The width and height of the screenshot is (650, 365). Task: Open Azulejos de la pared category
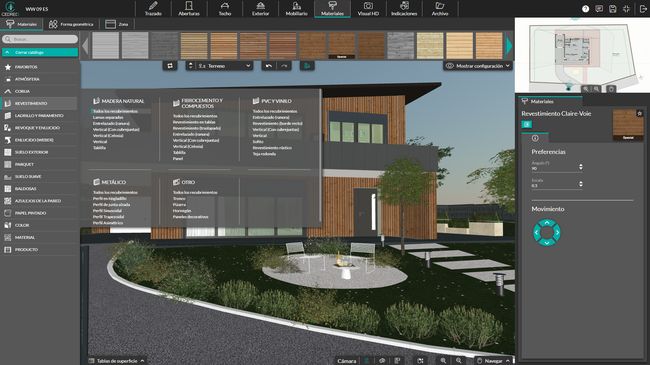click(40, 201)
